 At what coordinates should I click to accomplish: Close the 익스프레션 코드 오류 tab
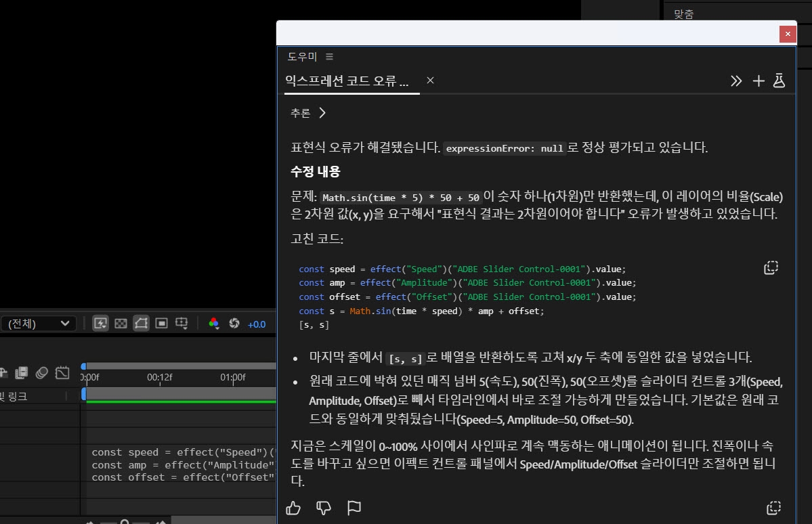coord(430,81)
